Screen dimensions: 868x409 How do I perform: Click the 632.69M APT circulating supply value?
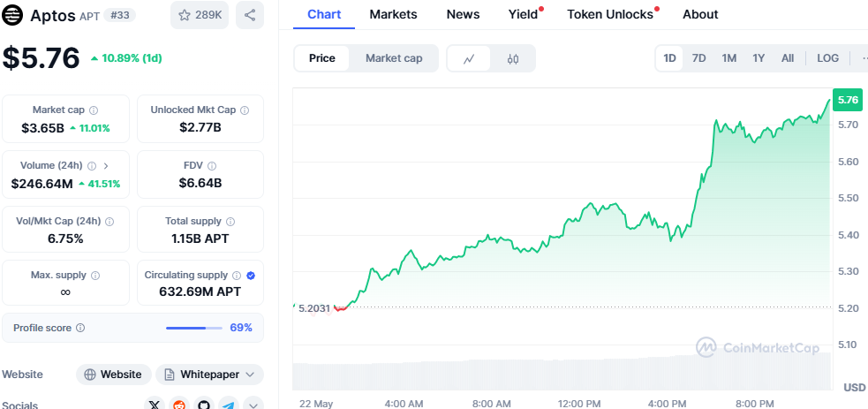(x=200, y=292)
